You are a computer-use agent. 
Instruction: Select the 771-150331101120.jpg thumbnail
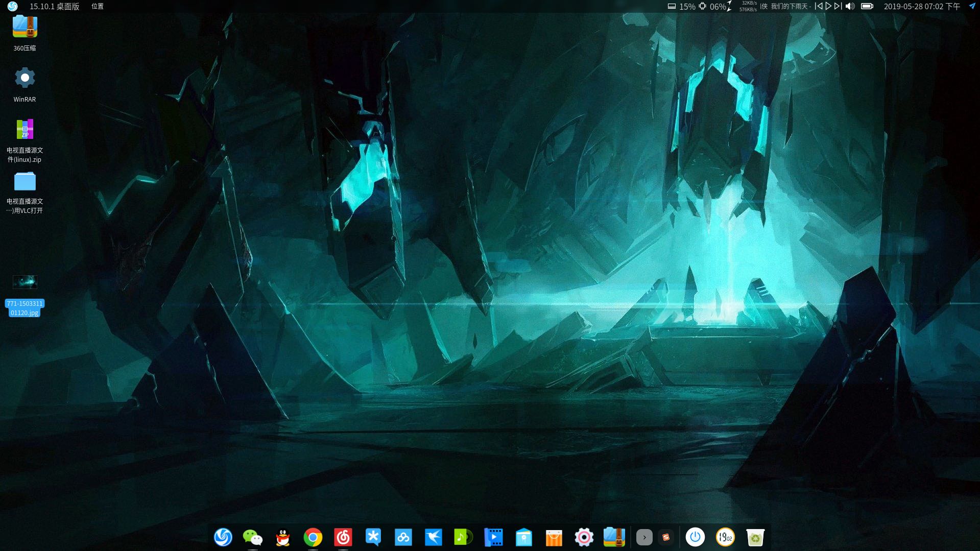25,295
